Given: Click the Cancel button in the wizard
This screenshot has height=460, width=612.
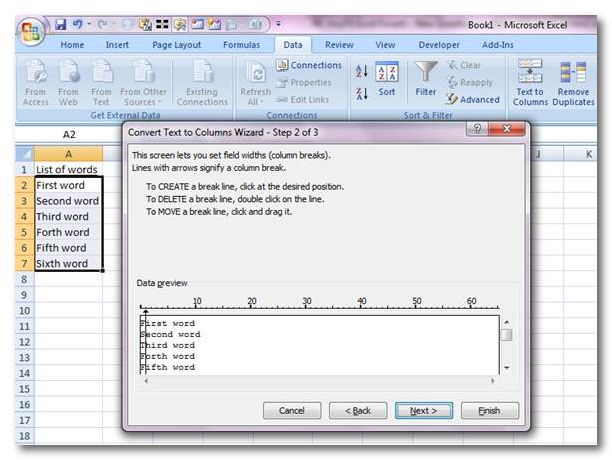Looking at the screenshot, I should (291, 411).
